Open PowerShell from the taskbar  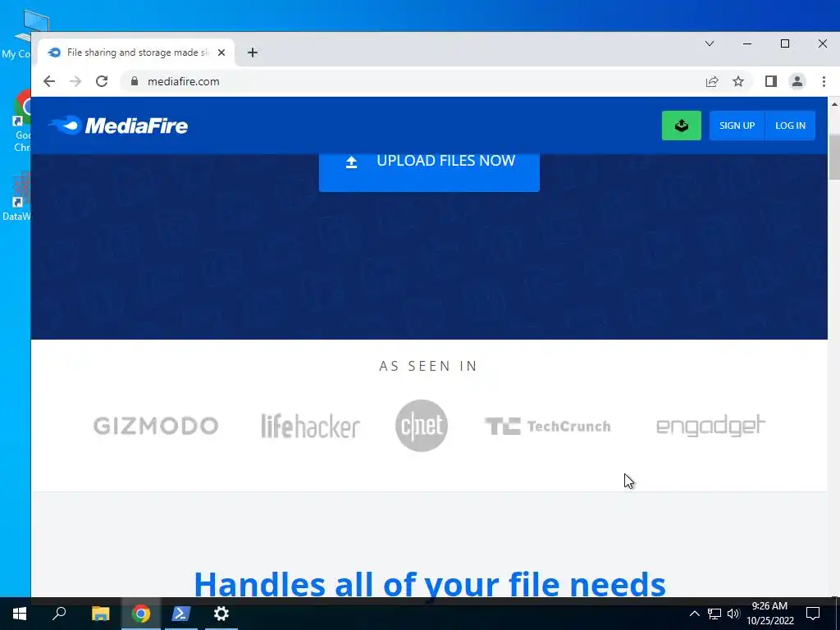point(180,614)
